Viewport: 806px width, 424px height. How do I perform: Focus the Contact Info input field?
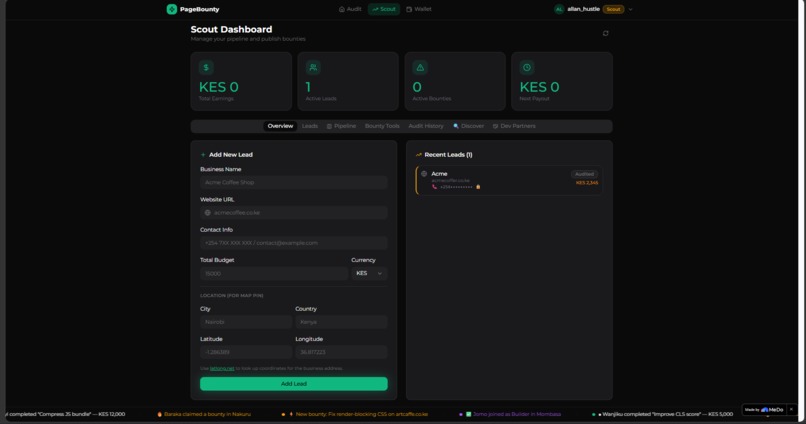[x=294, y=243]
